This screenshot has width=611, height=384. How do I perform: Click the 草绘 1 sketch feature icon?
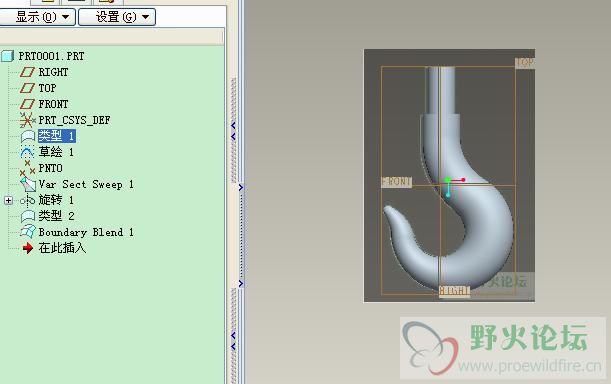pyautogui.click(x=27, y=152)
